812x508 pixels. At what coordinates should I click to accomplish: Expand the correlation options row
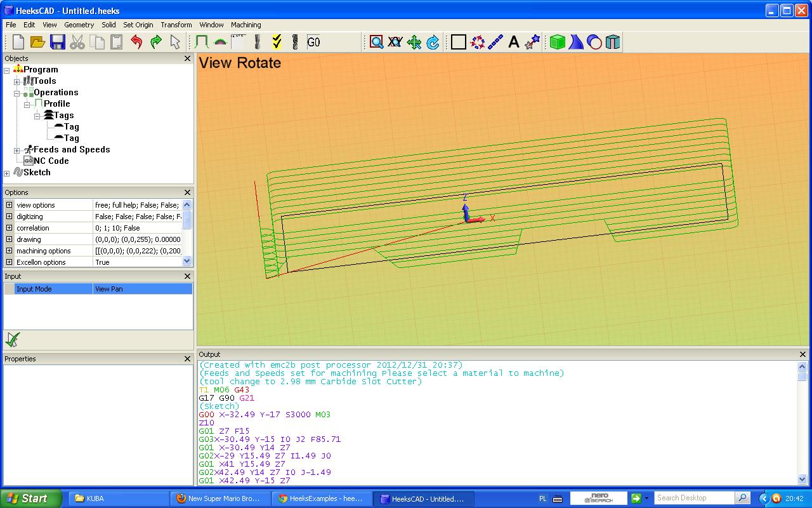[9, 228]
